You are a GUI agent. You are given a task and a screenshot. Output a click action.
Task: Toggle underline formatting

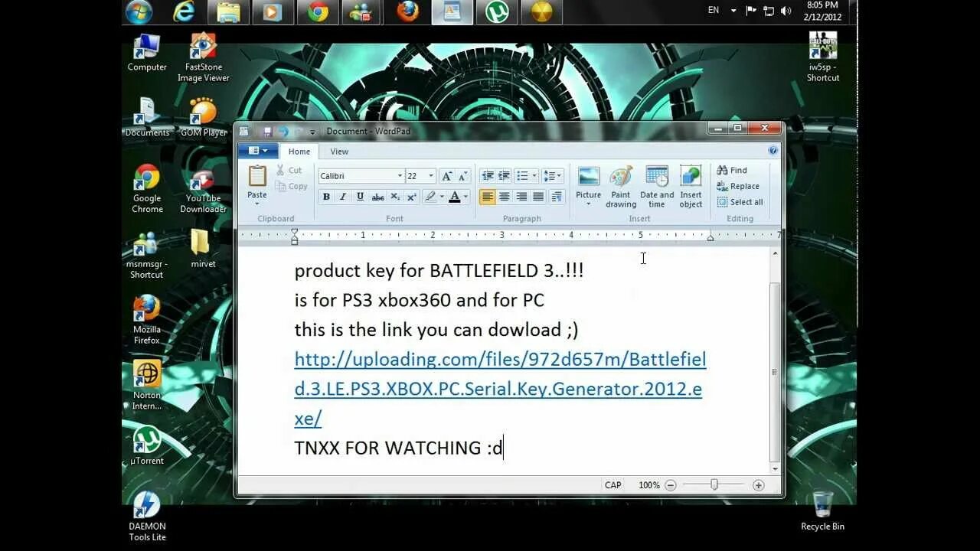[x=360, y=197]
